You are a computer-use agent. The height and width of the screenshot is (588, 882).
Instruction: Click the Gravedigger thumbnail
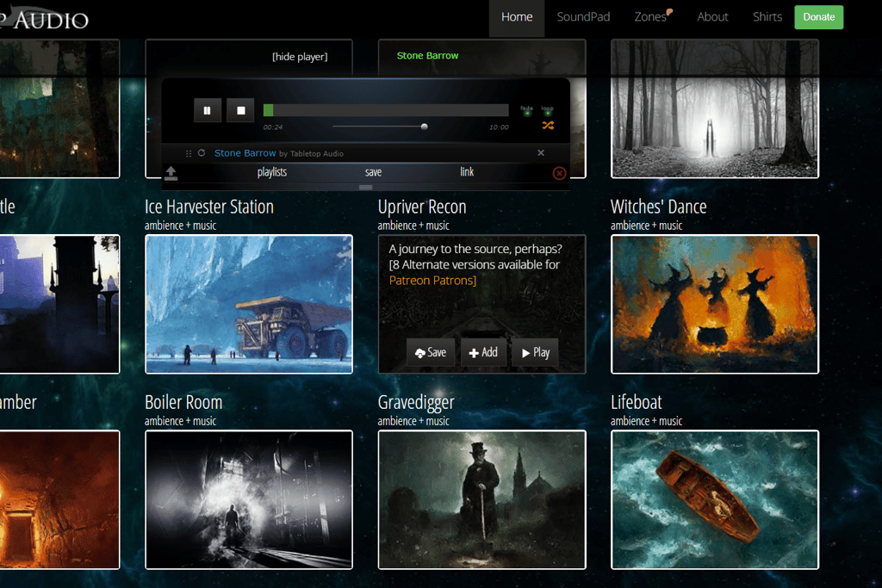(x=481, y=499)
